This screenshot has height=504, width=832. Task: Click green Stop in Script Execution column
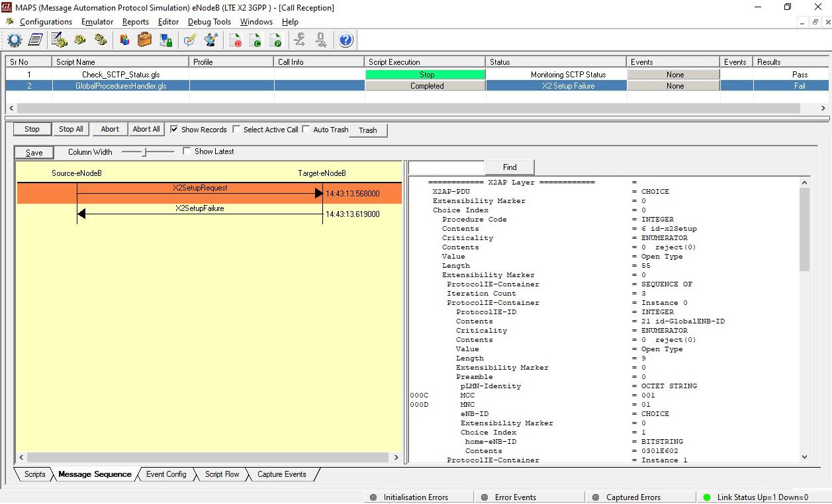coord(426,75)
